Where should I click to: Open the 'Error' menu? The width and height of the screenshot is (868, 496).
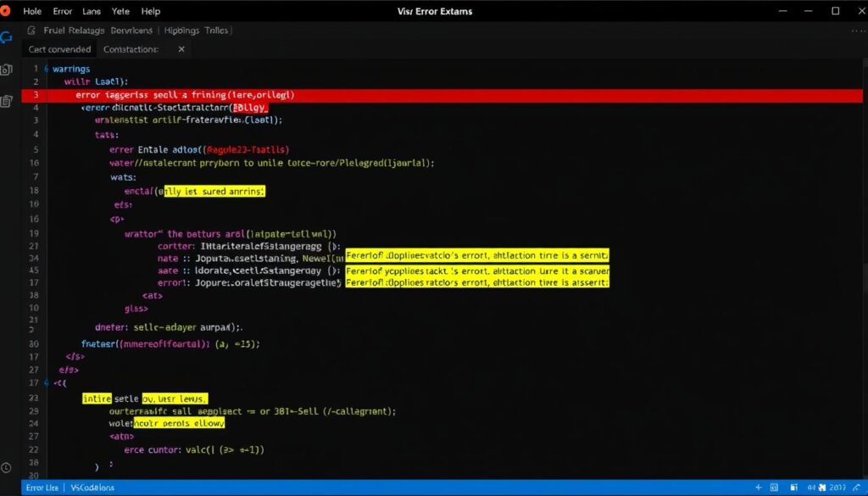(x=63, y=11)
